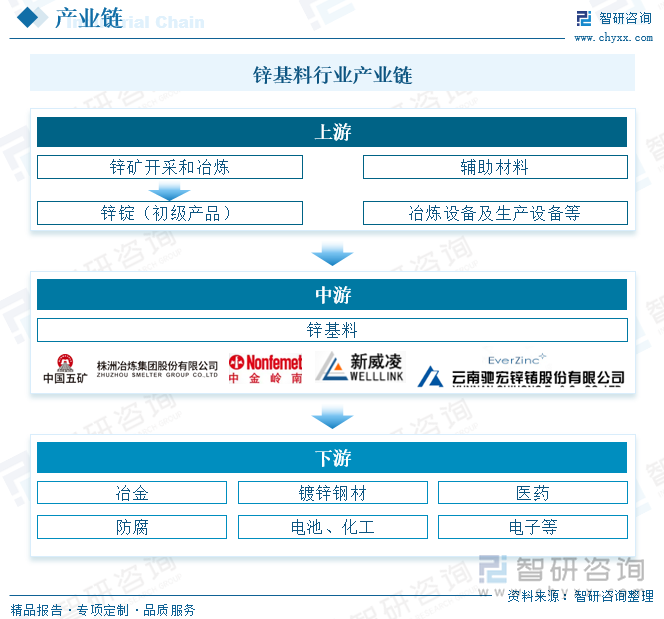Click the 智研咨询 logo icon at top right
664x619 pixels.
pyautogui.click(x=584, y=18)
